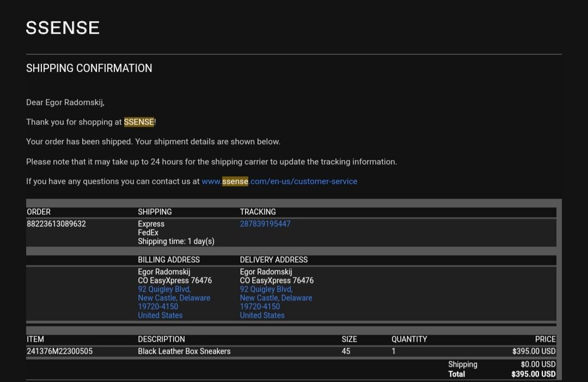
Task: Click United States under Billing Address
Action: pyautogui.click(x=160, y=315)
